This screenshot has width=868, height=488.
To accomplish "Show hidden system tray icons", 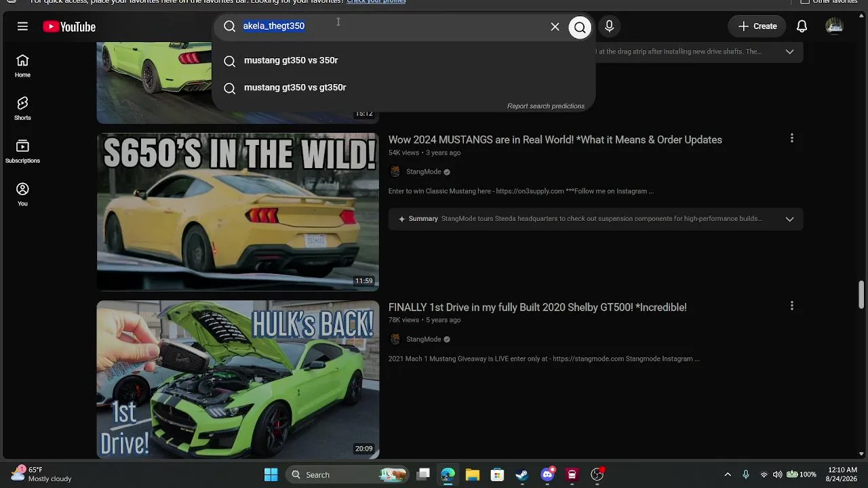I will [x=728, y=474].
